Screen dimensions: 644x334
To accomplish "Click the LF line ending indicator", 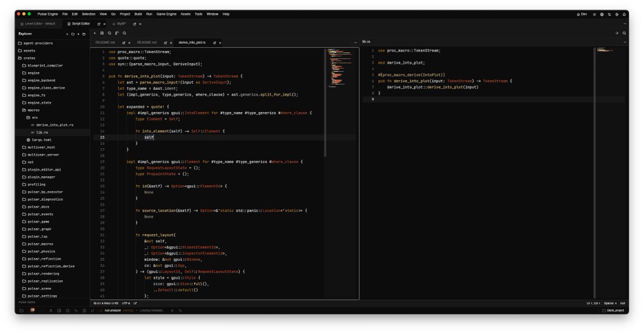I will (135, 303).
